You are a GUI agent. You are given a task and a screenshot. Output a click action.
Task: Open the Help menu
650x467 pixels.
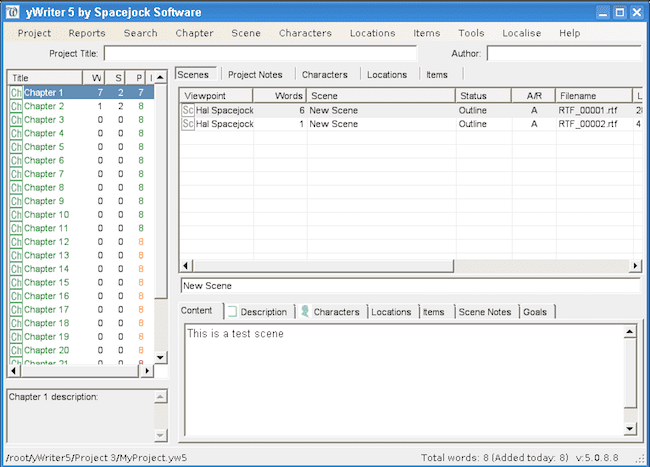[x=570, y=33]
